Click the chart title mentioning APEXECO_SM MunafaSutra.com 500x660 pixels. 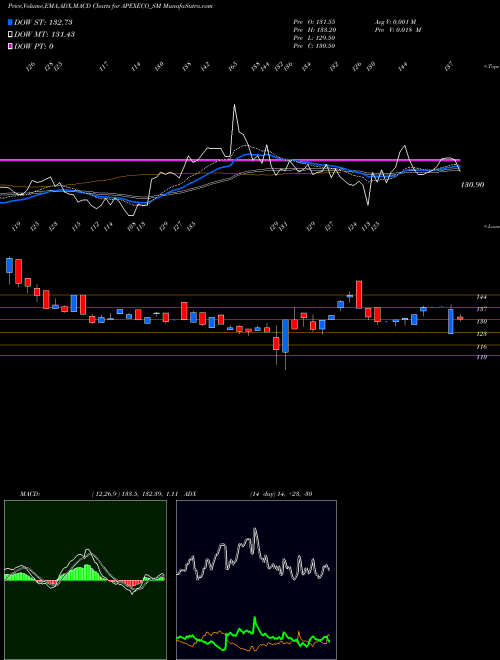tap(110, 6)
